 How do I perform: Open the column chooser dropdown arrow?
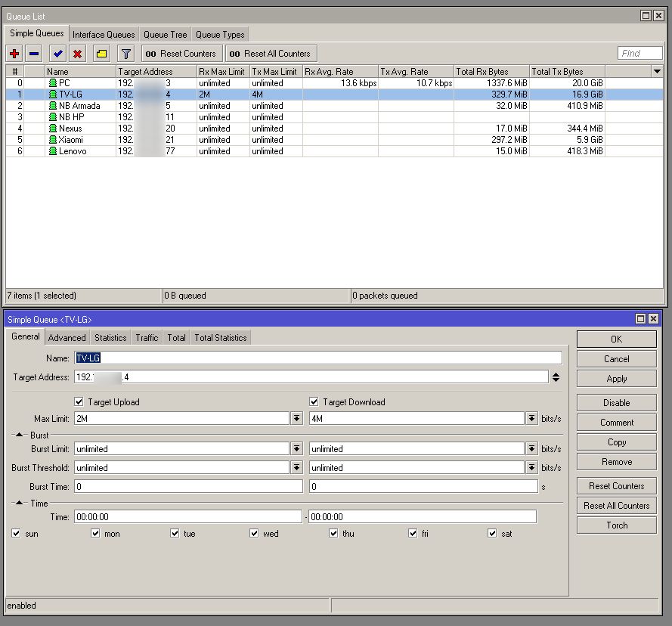pos(656,71)
